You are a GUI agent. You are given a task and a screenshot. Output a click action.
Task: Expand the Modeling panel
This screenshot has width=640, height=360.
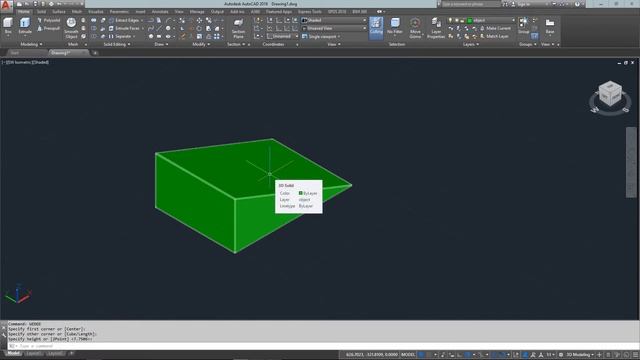tap(31, 44)
